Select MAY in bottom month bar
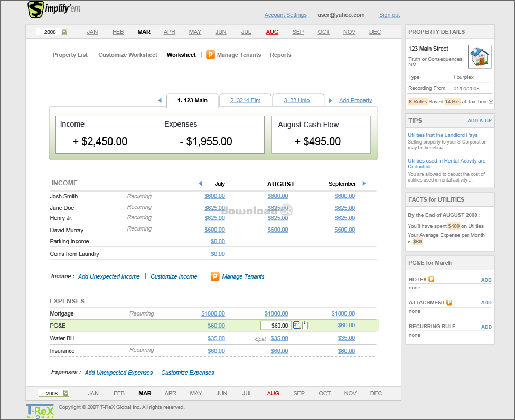 point(196,393)
